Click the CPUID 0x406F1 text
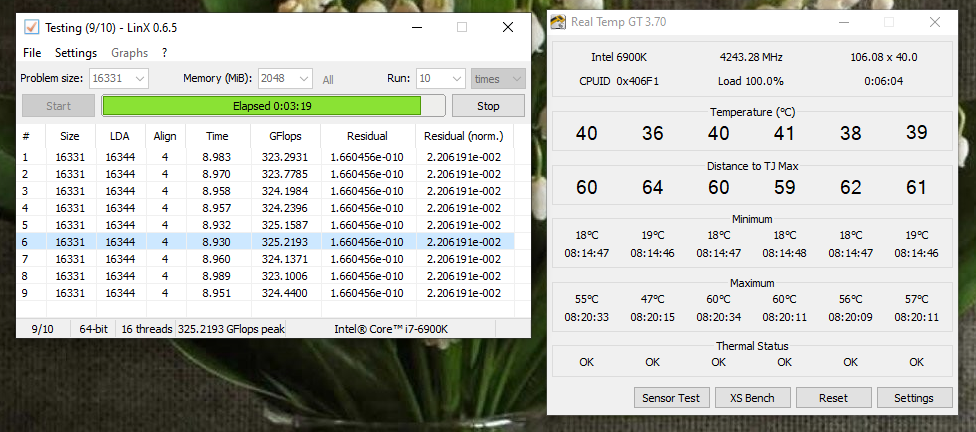 tap(619, 81)
